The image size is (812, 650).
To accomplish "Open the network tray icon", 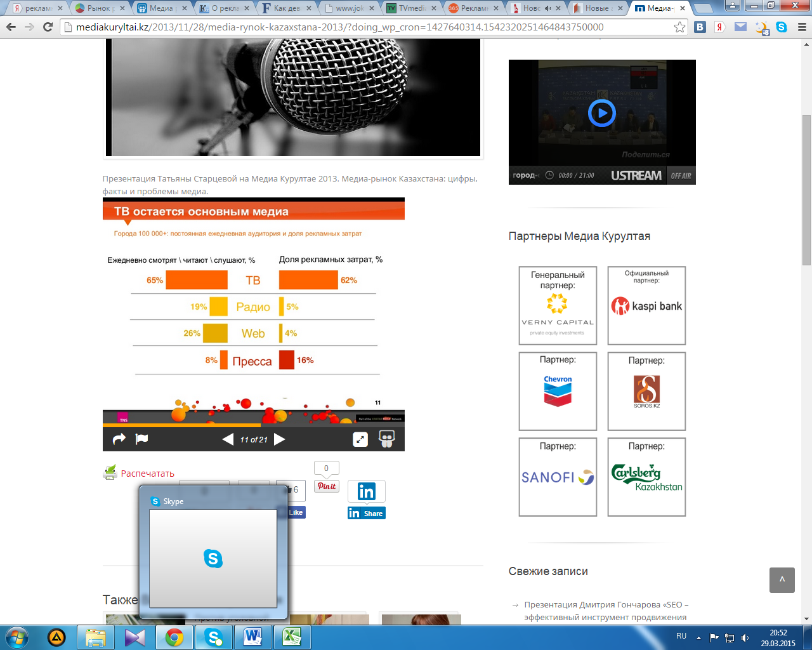I will tap(730, 638).
